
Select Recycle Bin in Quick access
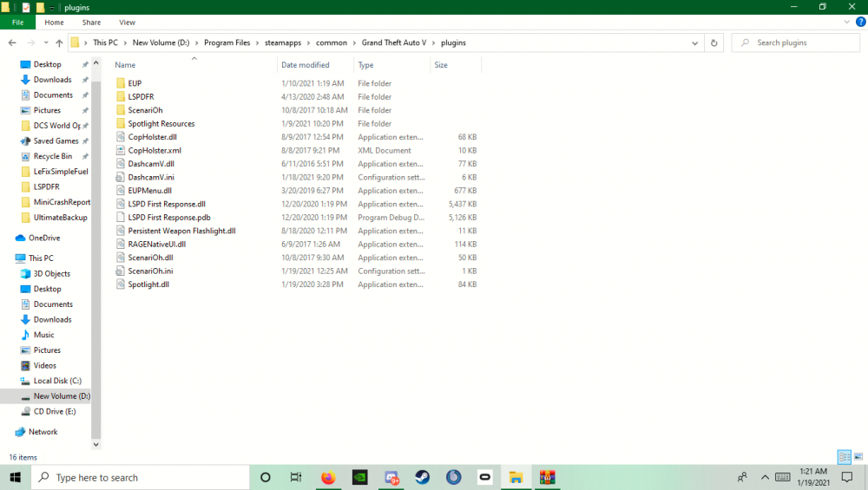pos(53,156)
